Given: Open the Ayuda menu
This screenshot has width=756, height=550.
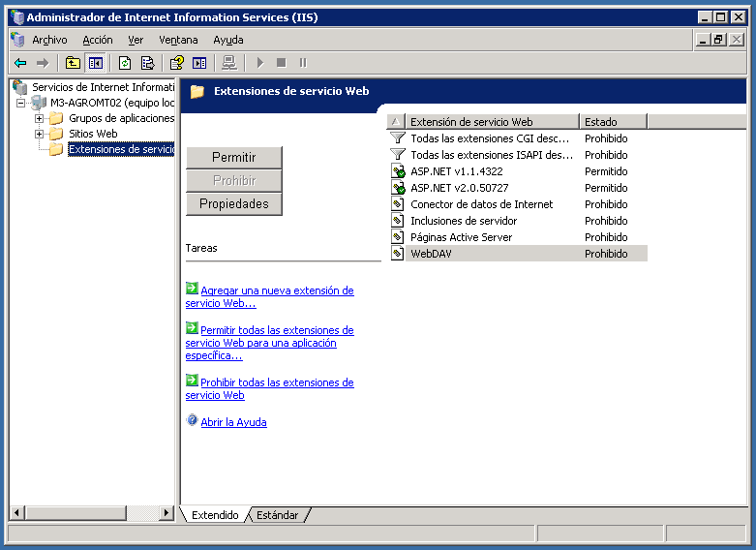Looking at the screenshot, I should coord(228,40).
